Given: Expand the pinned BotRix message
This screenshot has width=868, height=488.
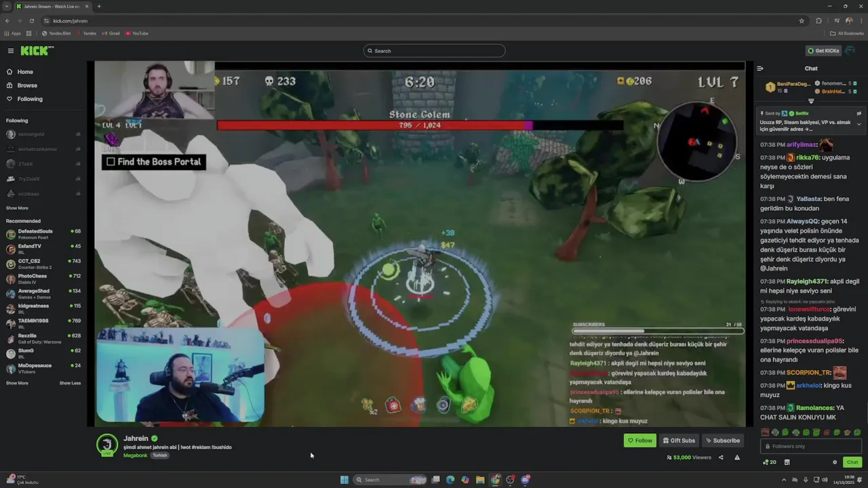Looking at the screenshot, I should (x=859, y=124).
